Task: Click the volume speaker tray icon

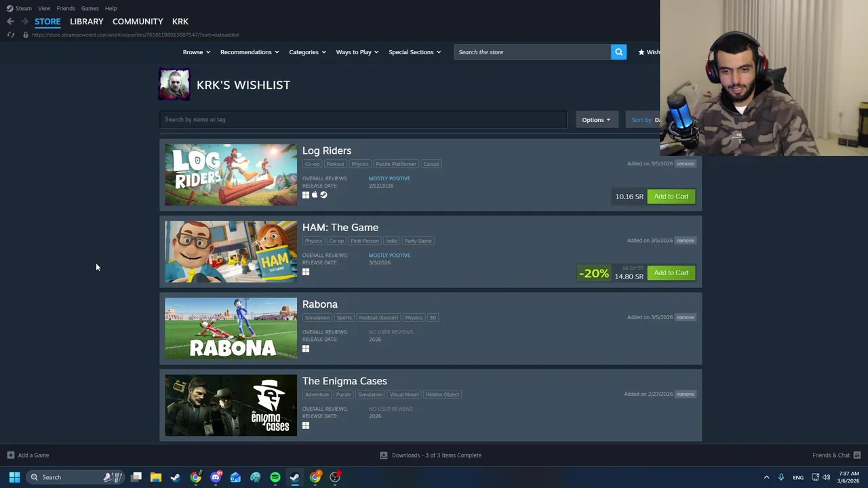Action: [826, 477]
